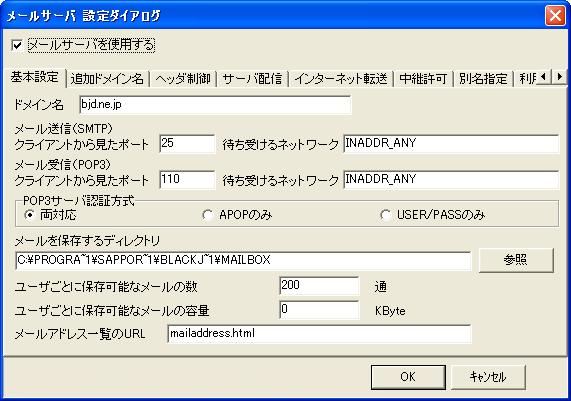Click キャンセル button
This screenshot has height=401, width=571.
tap(488, 377)
